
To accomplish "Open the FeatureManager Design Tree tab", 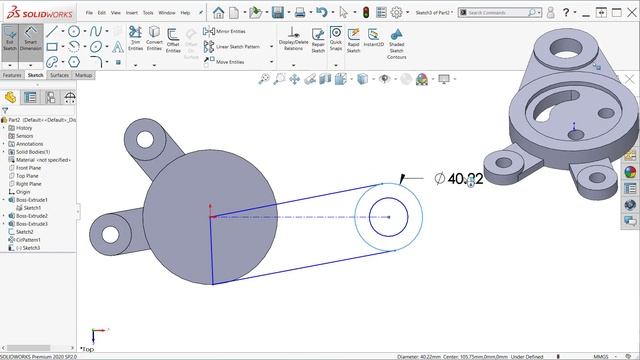I will coord(10,97).
